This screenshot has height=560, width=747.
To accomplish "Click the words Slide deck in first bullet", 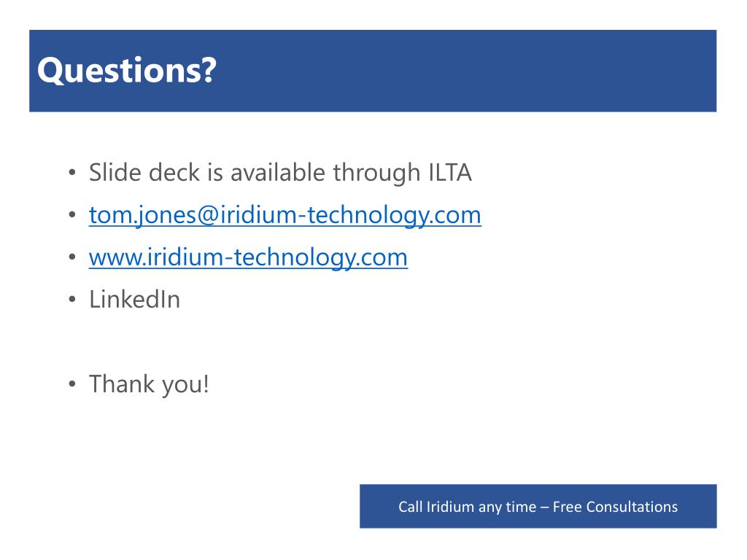I will (144, 172).
